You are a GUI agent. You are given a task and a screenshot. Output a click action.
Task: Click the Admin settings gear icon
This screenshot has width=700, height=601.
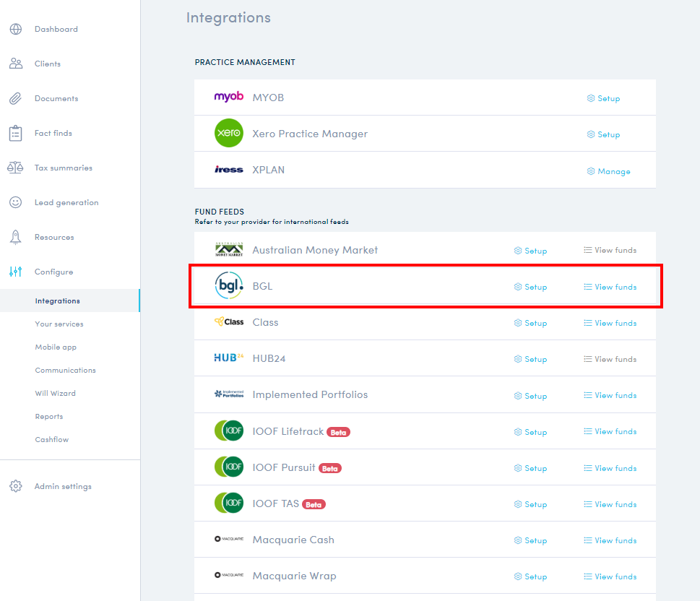16,486
